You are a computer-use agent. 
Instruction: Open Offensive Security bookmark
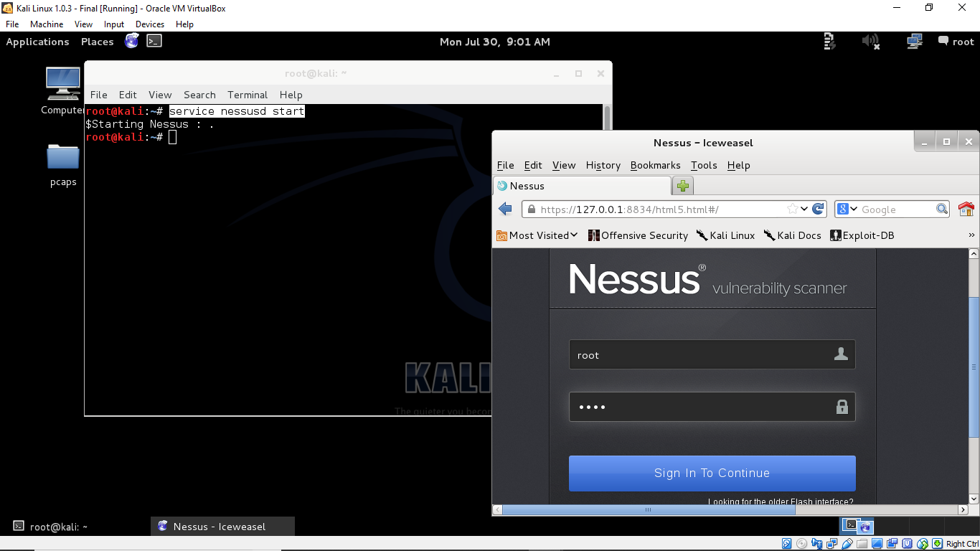tap(638, 235)
